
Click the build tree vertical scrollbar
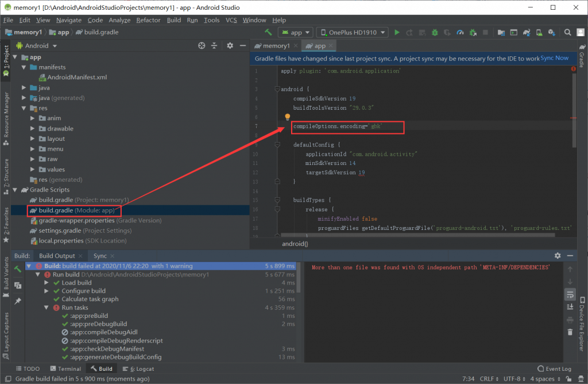(299, 278)
